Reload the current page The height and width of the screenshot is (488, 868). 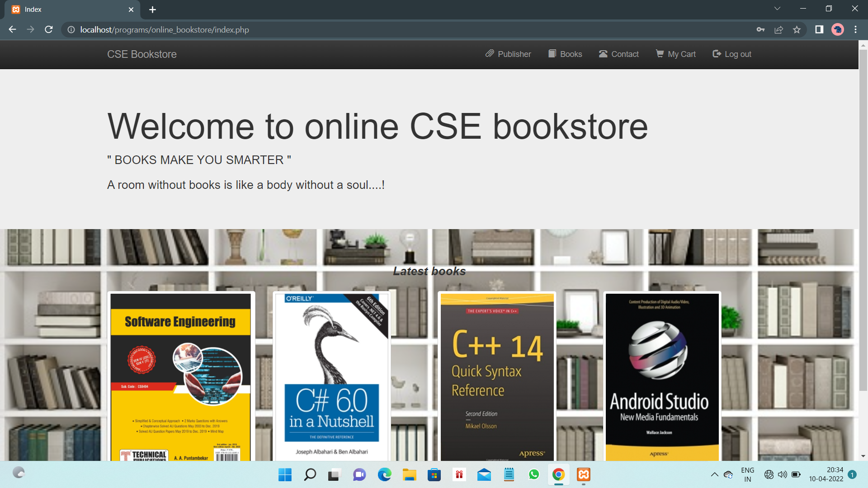tap(48, 29)
